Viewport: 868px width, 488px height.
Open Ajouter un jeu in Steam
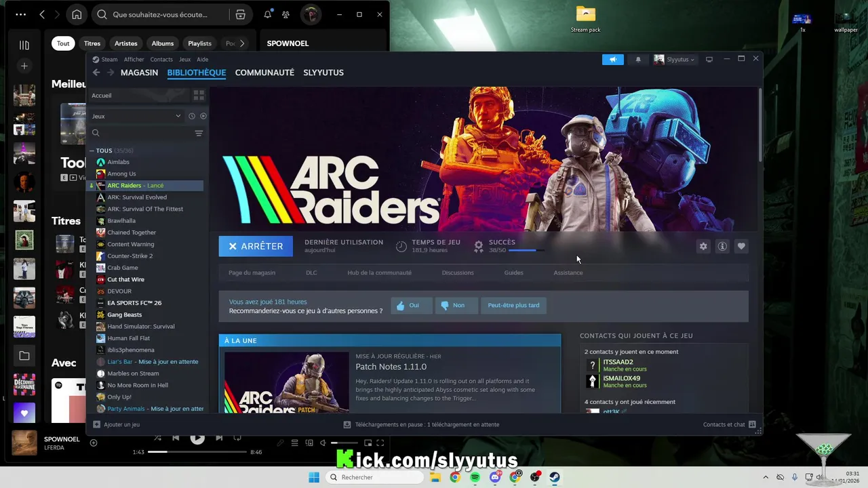116,425
